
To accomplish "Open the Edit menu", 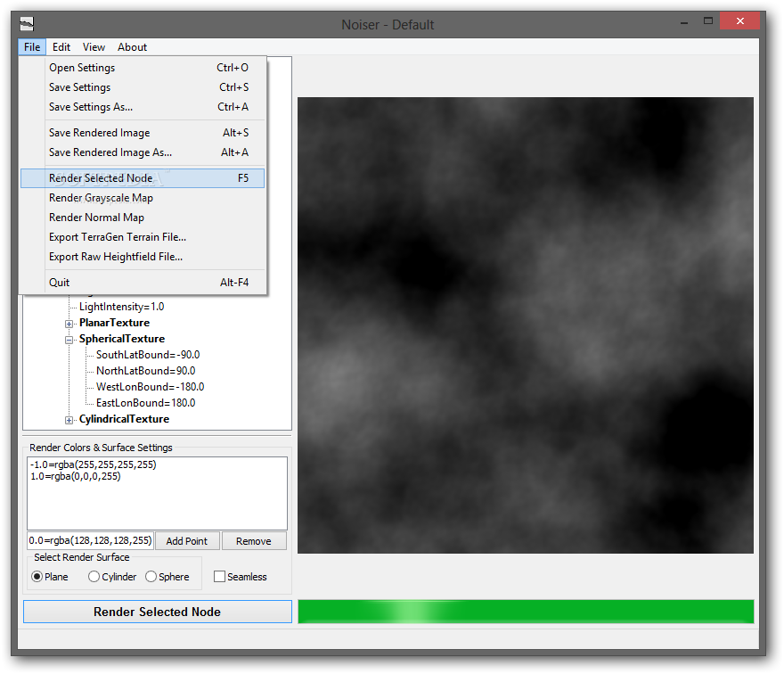I will pos(61,47).
